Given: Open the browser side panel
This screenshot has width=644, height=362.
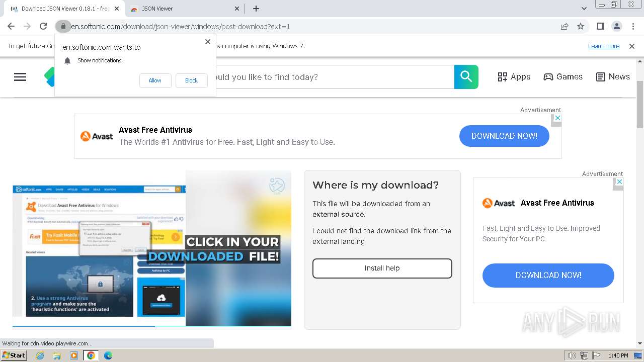Looking at the screenshot, I should 601,26.
